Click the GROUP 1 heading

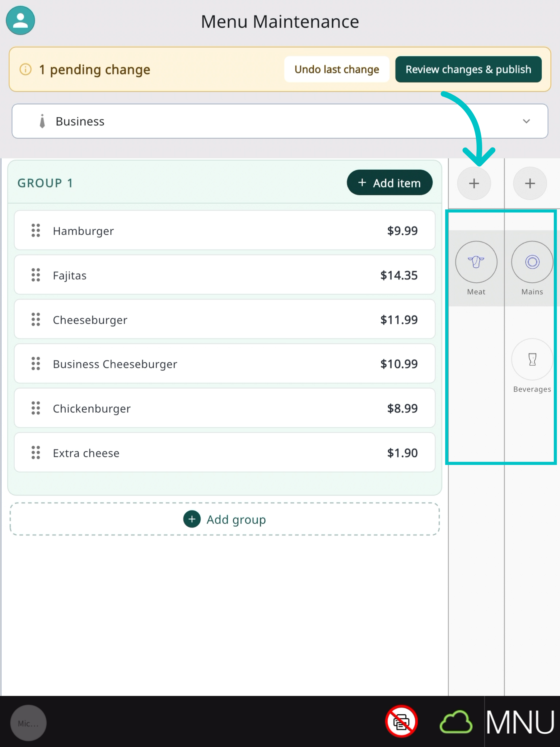click(45, 183)
